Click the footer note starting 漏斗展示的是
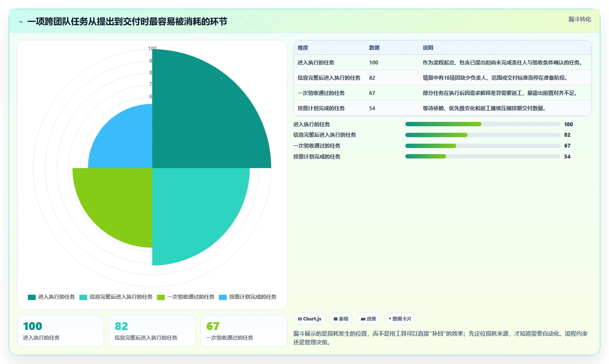The width and height of the screenshot is (609, 364). tap(441, 338)
